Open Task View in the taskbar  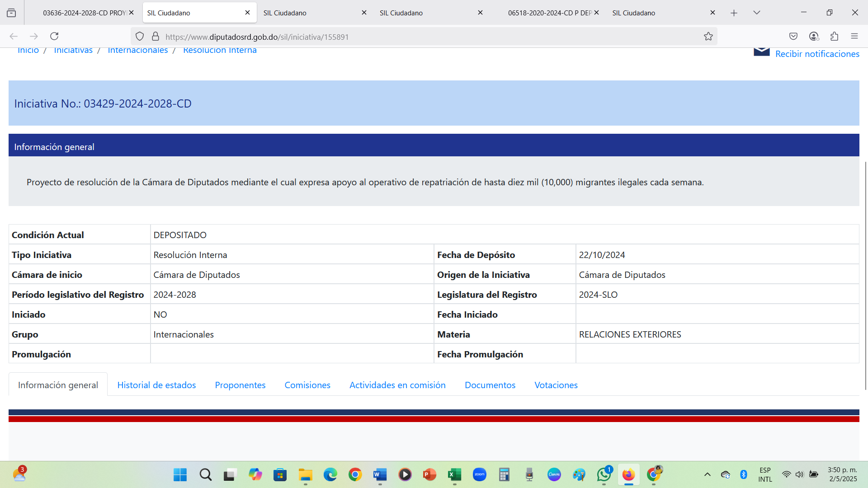pos(230,474)
